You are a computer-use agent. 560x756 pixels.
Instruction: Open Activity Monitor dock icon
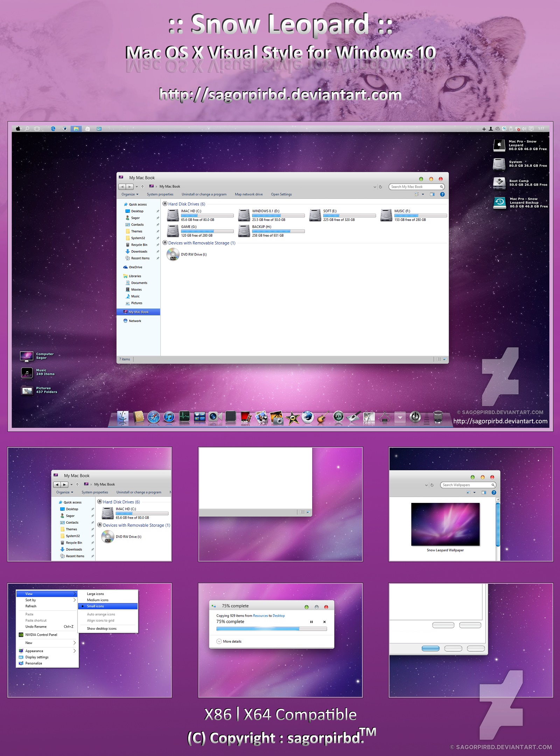(x=184, y=416)
